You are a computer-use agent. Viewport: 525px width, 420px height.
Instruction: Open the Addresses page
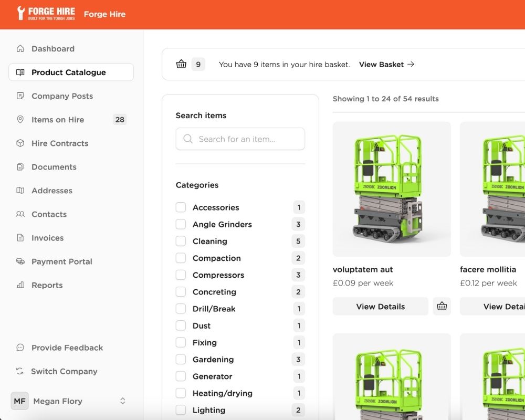[x=71, y=191]
